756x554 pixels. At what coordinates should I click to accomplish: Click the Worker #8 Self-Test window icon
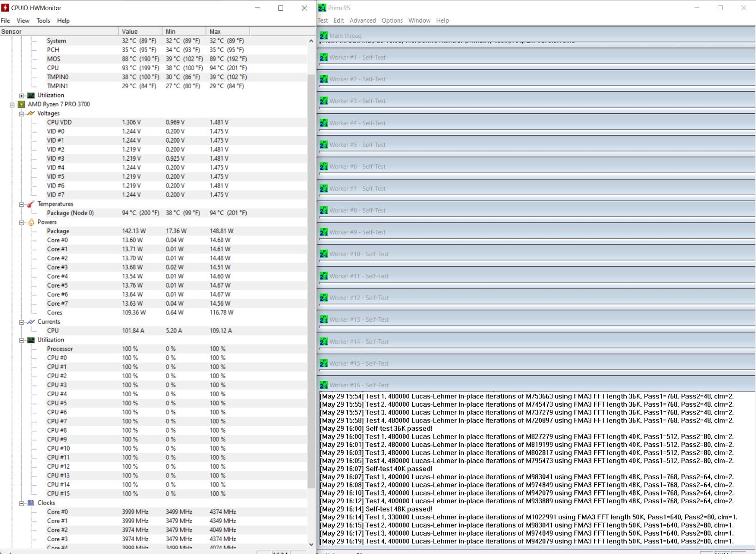pyautogui.click(x=324, y=210)
